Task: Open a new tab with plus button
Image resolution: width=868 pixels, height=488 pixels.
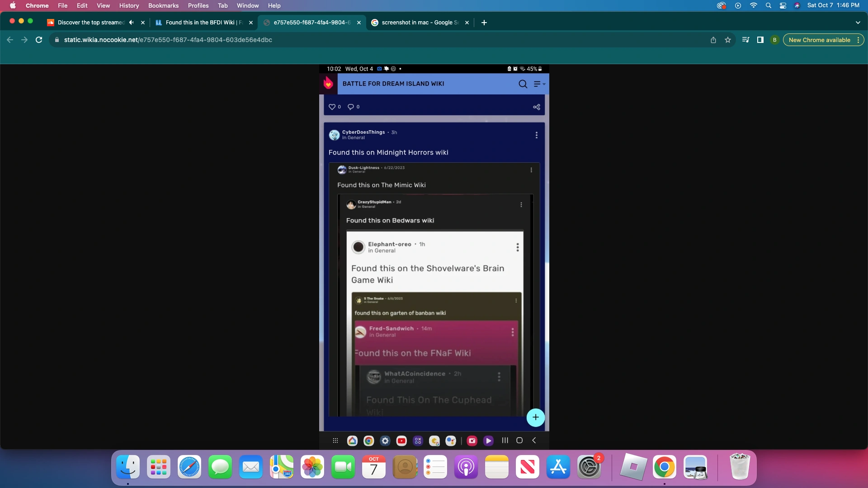Action: (x=484, y=22)
